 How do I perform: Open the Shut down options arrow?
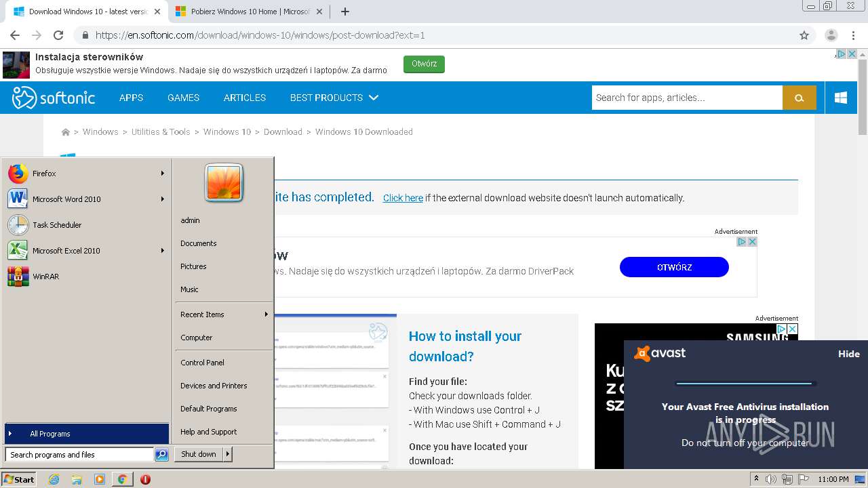228,454
